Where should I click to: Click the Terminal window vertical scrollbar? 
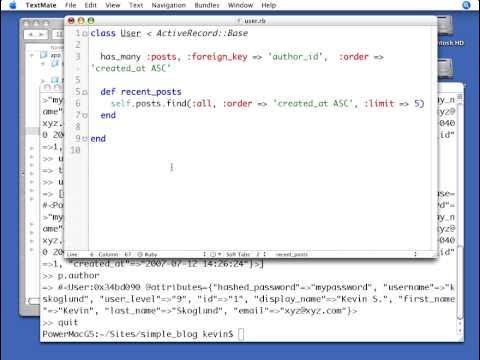[460, 282]
